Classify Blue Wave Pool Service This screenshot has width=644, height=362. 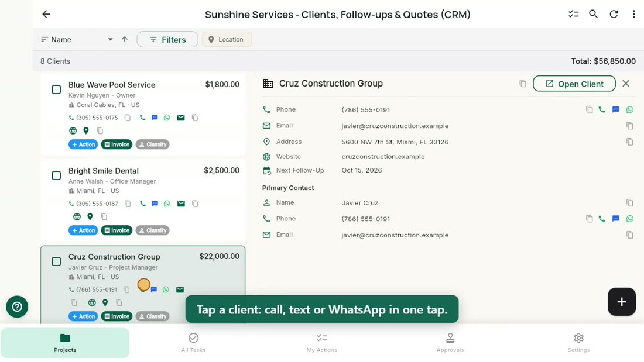[152, 144]
